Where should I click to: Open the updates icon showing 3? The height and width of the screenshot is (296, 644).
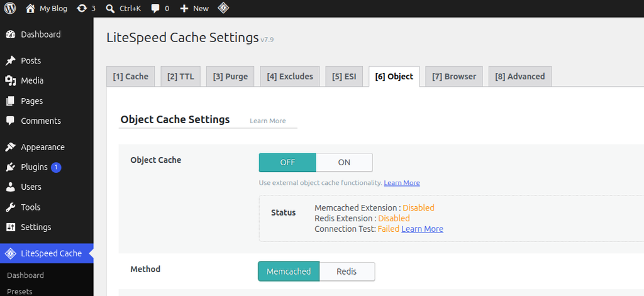(x=82, y=8)
